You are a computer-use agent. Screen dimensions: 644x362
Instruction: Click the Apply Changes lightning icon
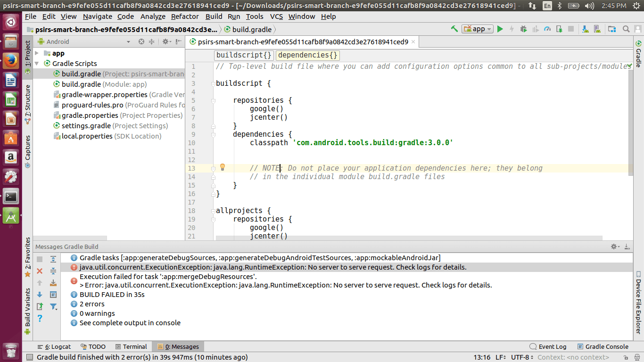[512, 29]
